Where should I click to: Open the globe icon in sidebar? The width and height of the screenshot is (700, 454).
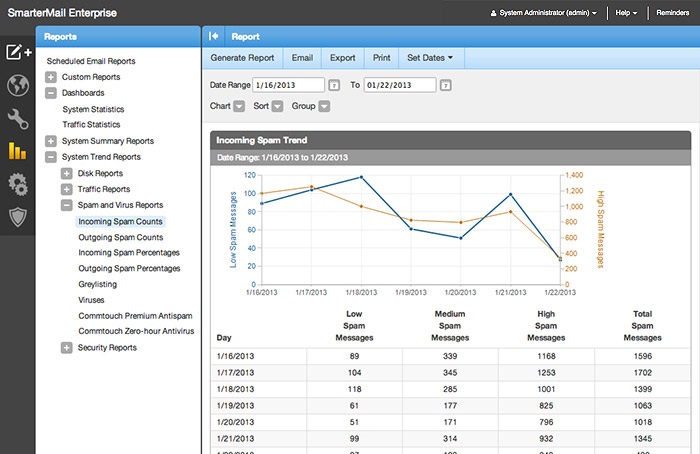click(17, 86)
